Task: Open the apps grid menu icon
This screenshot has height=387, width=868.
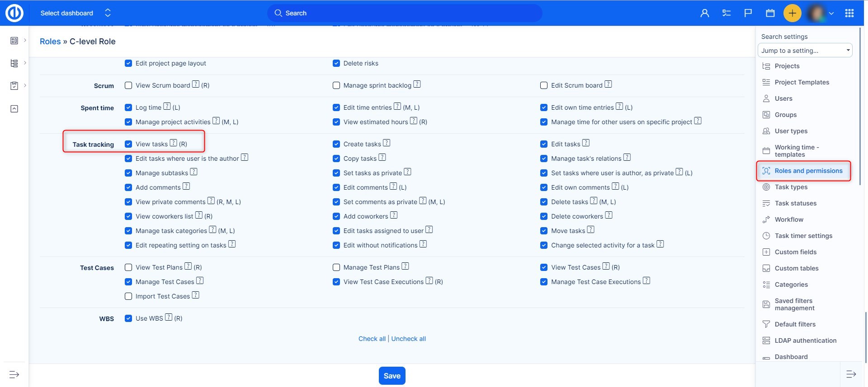Action: [849, 13]
